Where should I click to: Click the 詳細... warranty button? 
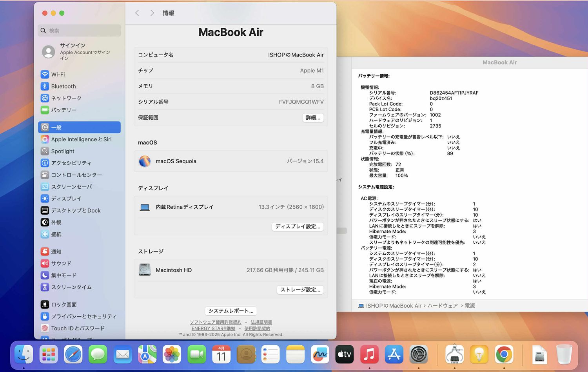pos(313,118)
